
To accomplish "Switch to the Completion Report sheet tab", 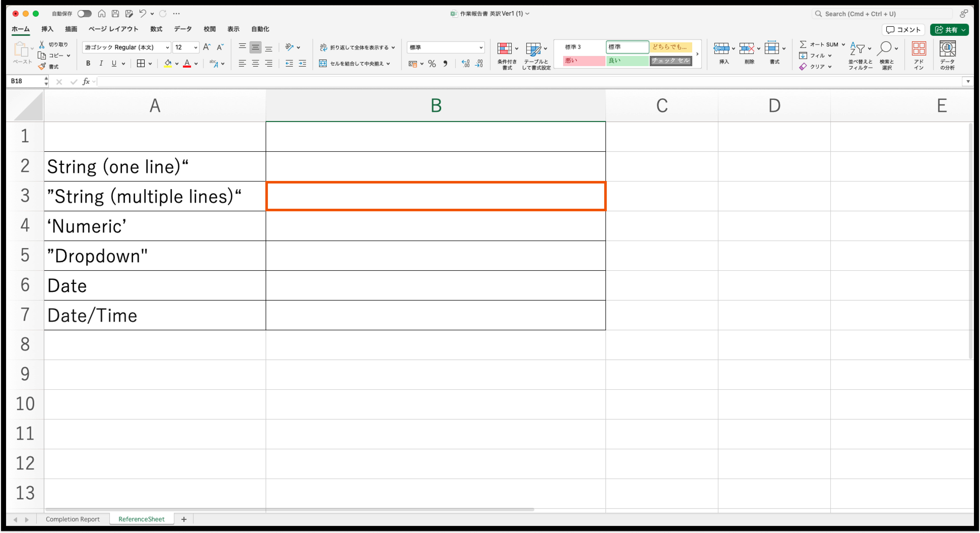I will pyautogui.click(x=73, y=519).
